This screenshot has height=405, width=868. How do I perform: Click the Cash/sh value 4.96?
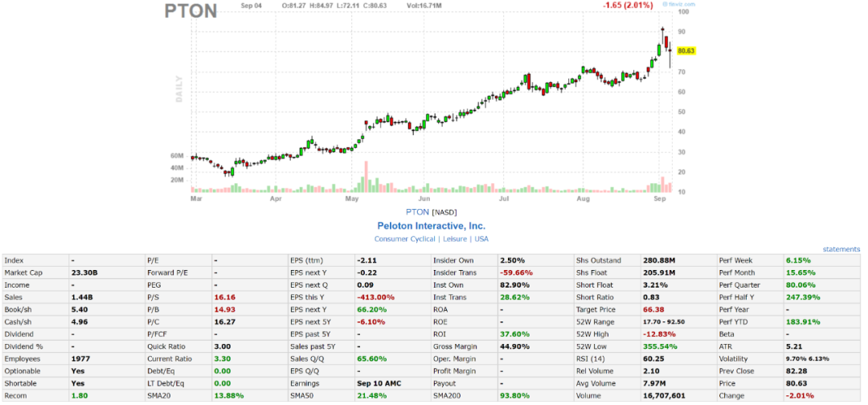79,322
